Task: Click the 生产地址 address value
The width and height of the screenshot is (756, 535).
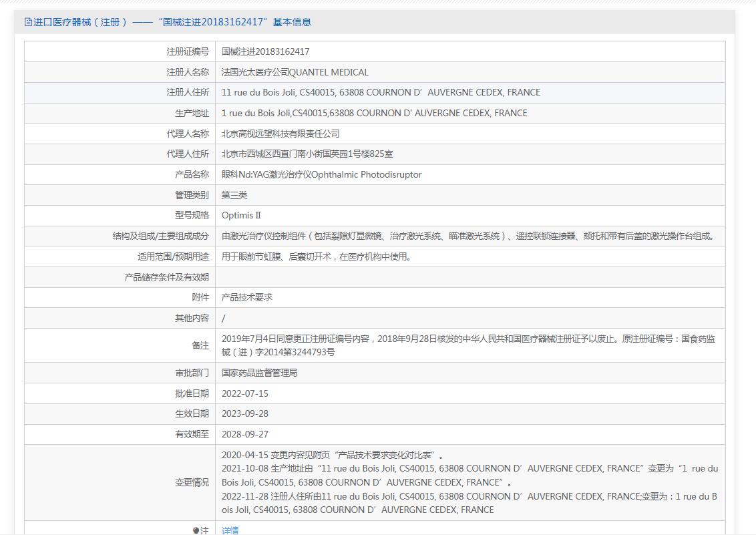Action: [374, 114]
